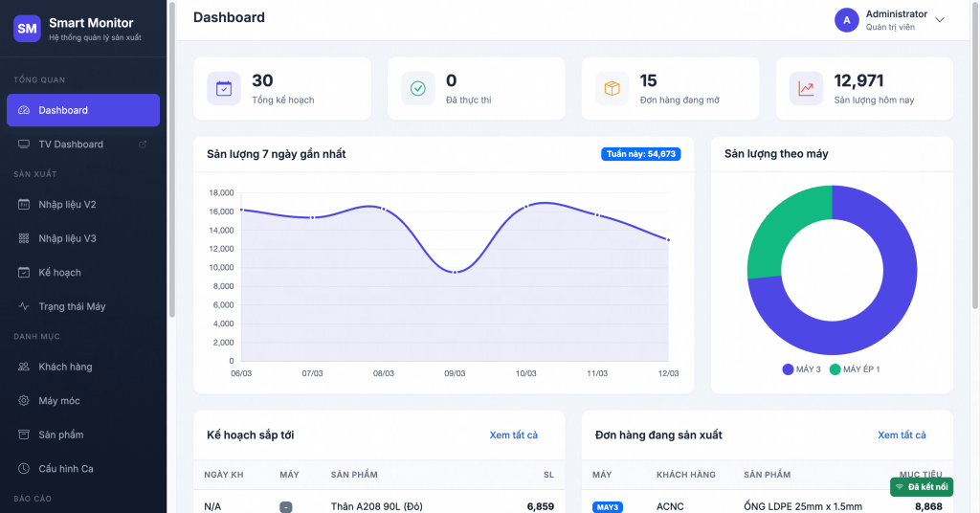The image size is (980, 513).
Task: Go to Khách hàng in the sidebar
Action: coord(65,367)
